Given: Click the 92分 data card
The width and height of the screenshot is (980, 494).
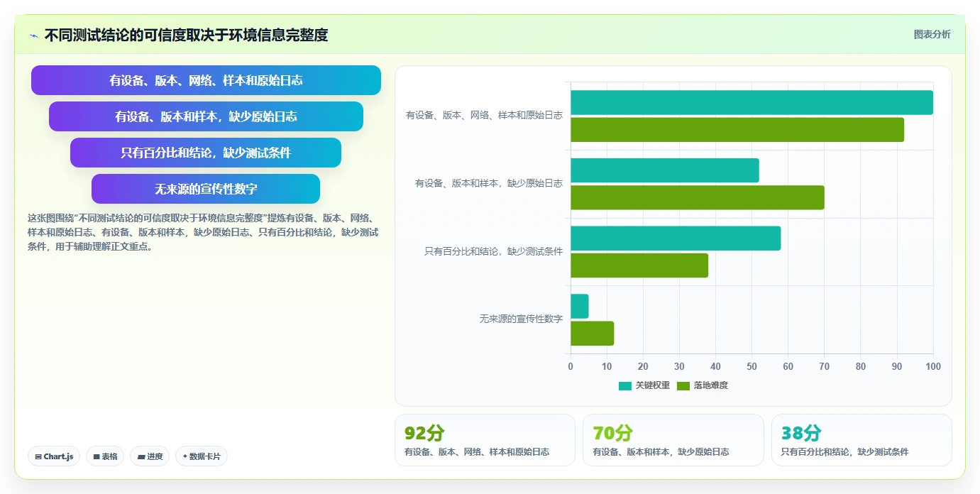Looking at the screenshot, I should pos(485,440).
